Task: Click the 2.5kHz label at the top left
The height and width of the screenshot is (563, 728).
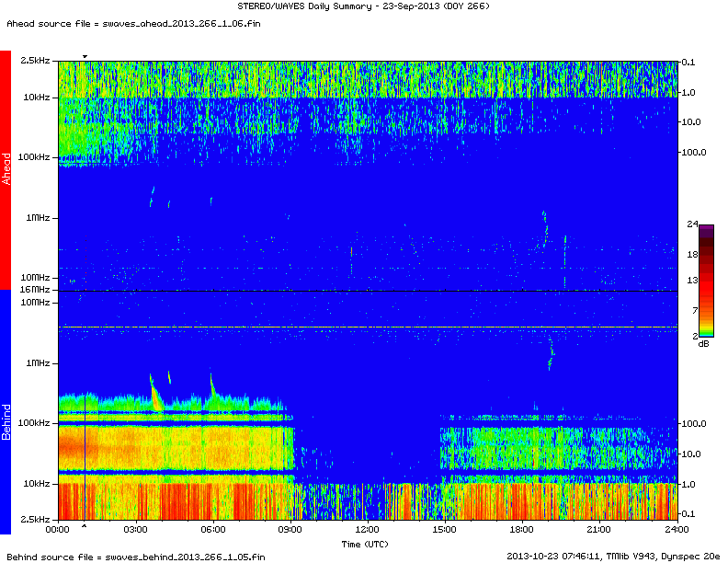Action: 37,61
